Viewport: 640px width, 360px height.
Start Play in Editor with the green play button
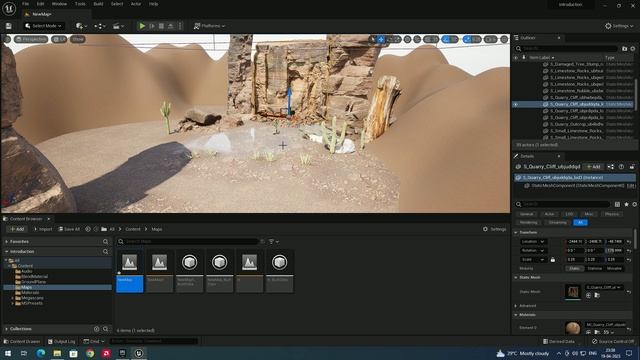142,26
